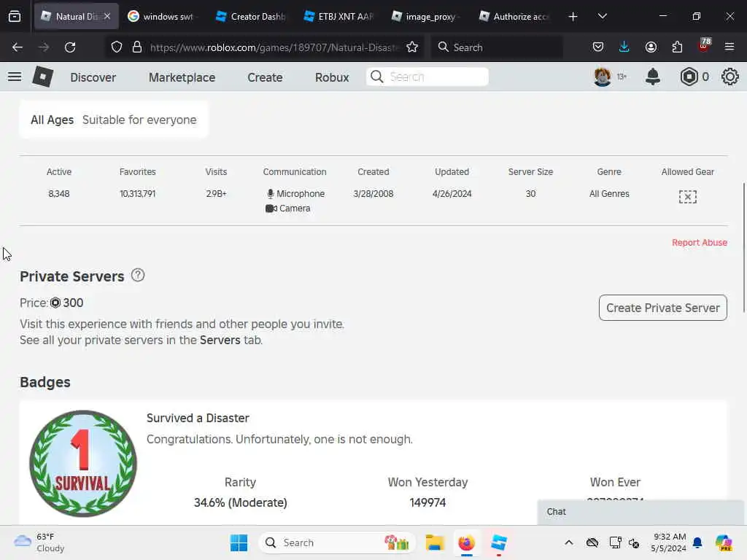Open Copilot preview from the taskbar
Viewport: 747px width, 560px height.
pos(723,542)
